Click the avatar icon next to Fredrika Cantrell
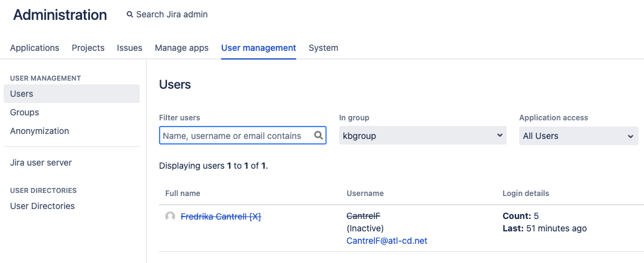This screenshot has height=263, width=644. point(170,216)
